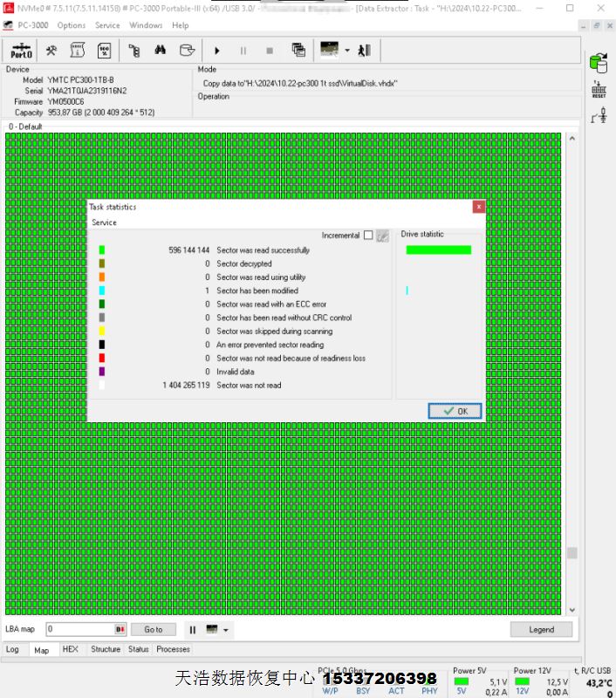Click the OK button in Task statistics
Viewport: 616px width, 698px height.
(455, 411)
